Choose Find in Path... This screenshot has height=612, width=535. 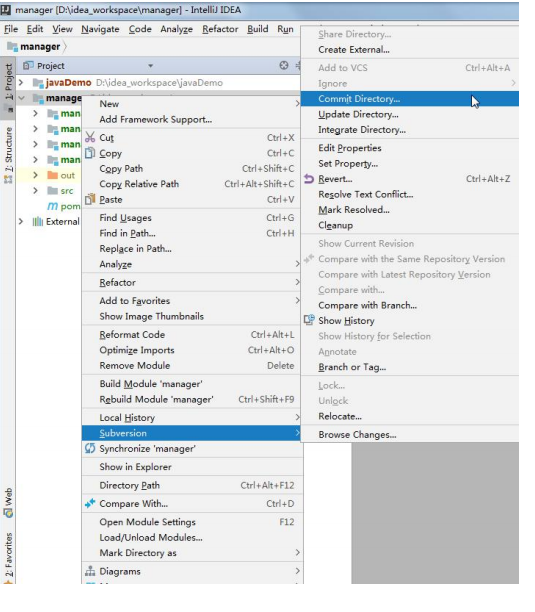click(x=192, y=233)
